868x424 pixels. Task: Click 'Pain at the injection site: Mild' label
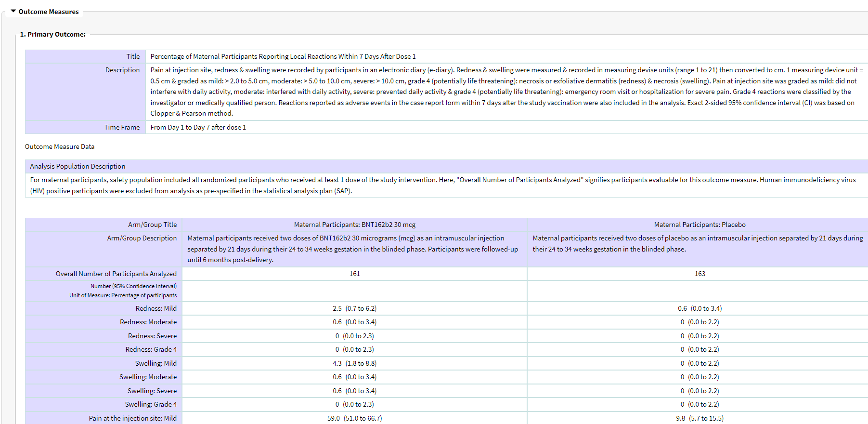[133, 418]
